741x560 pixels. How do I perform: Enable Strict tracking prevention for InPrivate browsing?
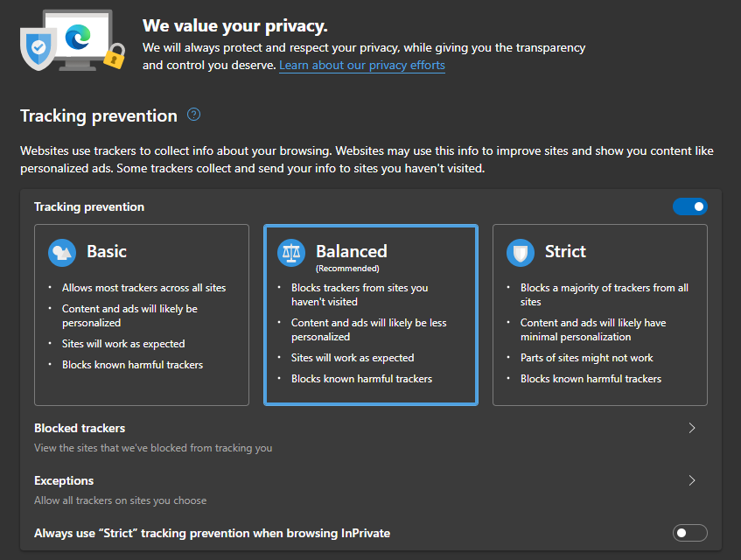click(690, 533)
